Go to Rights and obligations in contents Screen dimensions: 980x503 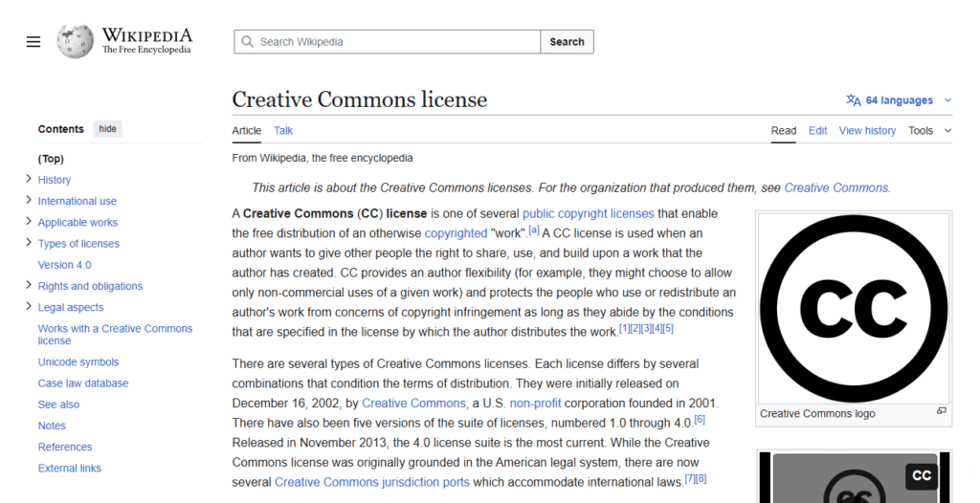(x=90, y=286)
